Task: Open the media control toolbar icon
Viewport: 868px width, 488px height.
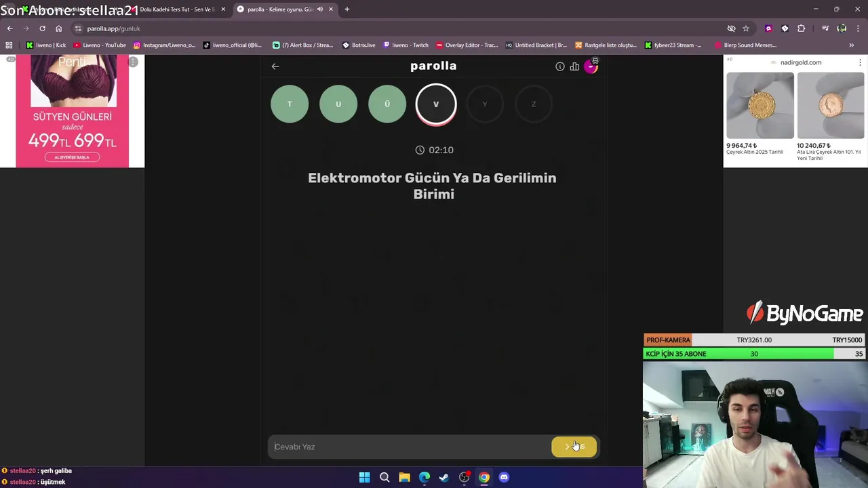Action: [825, 28]
